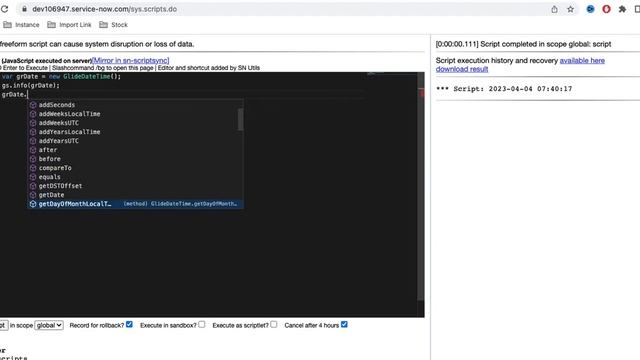Click method icon beside addSeconds

point(33,105)
